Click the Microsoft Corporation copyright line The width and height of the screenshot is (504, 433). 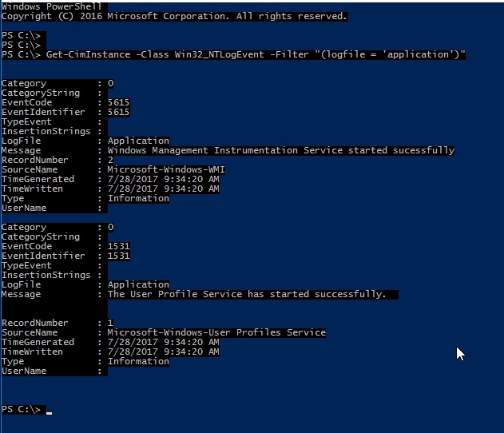(x=175, y=16)
